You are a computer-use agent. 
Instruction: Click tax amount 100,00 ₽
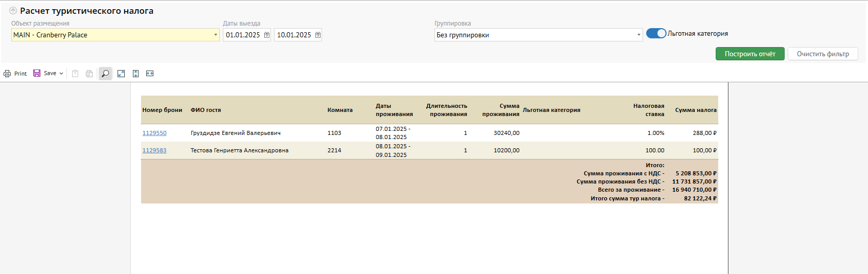pos(704,150)
